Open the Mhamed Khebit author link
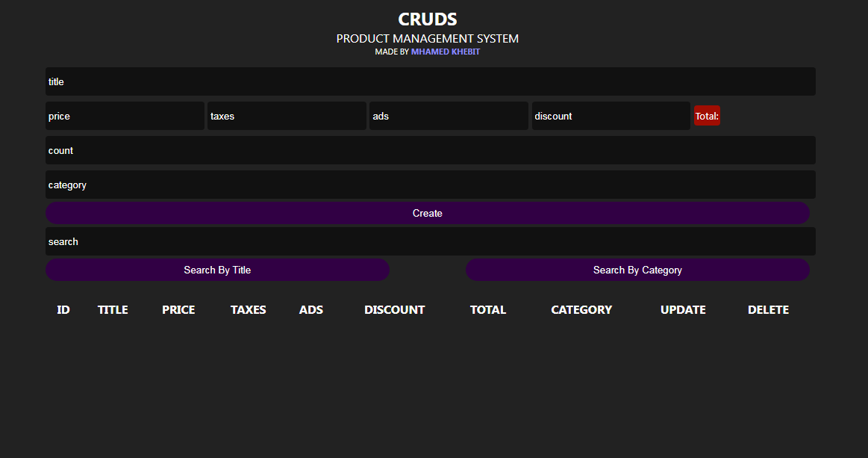This screenshot has width=868, height=458. pyautogui.click(x=446, y=52)
